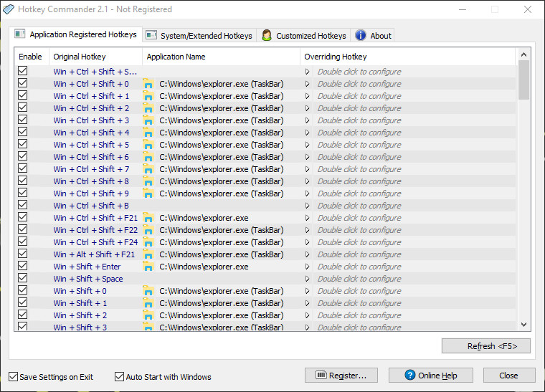Click the explorer icon in Win+Ctrl+Shift+7 row
This screenshot has height=392, width=545.
click(148, 169)
